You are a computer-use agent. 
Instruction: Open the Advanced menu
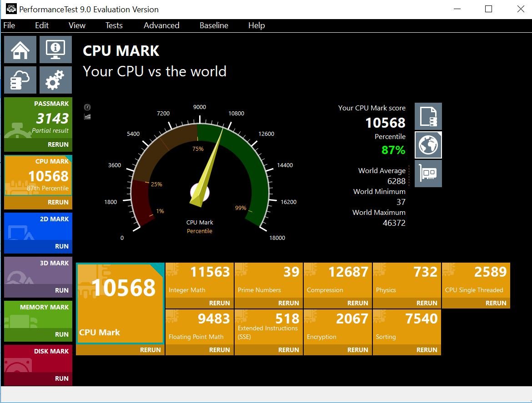[161, 25]
